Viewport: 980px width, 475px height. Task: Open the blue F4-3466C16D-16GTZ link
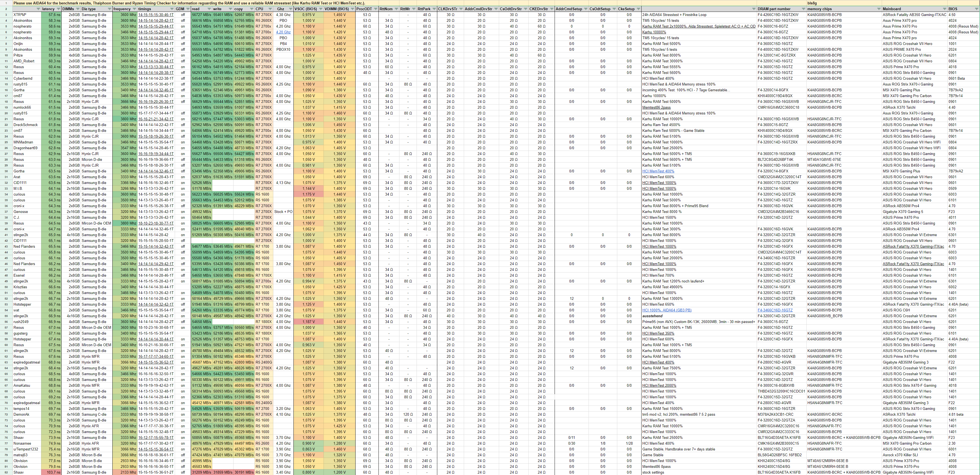[x=775, y=310]
